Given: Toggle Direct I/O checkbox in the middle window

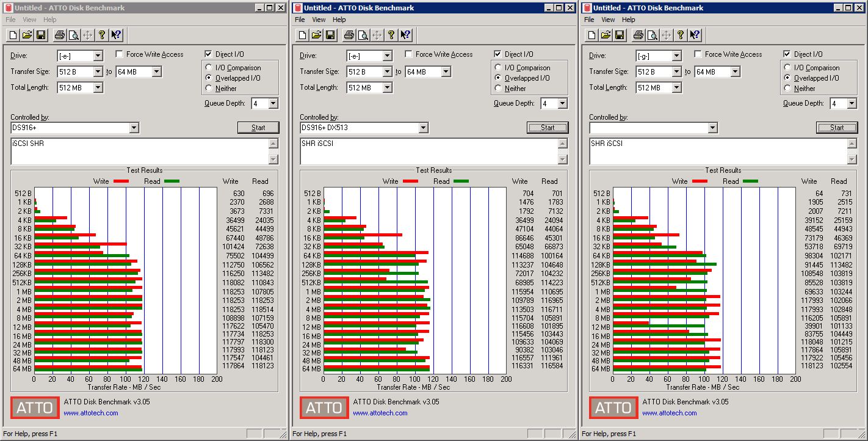Looking at the screenshot, I should 498,54.
